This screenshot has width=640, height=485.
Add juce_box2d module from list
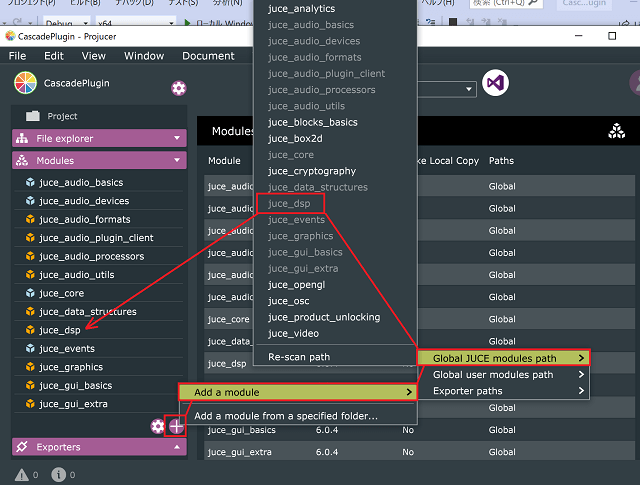[295, 139]
